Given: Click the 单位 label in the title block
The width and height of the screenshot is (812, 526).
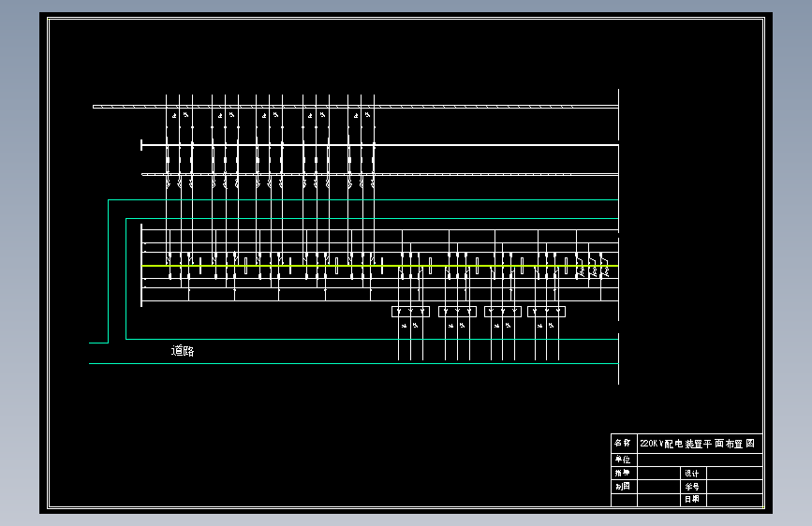Looking at the screenshot, I should coord(622,460).
